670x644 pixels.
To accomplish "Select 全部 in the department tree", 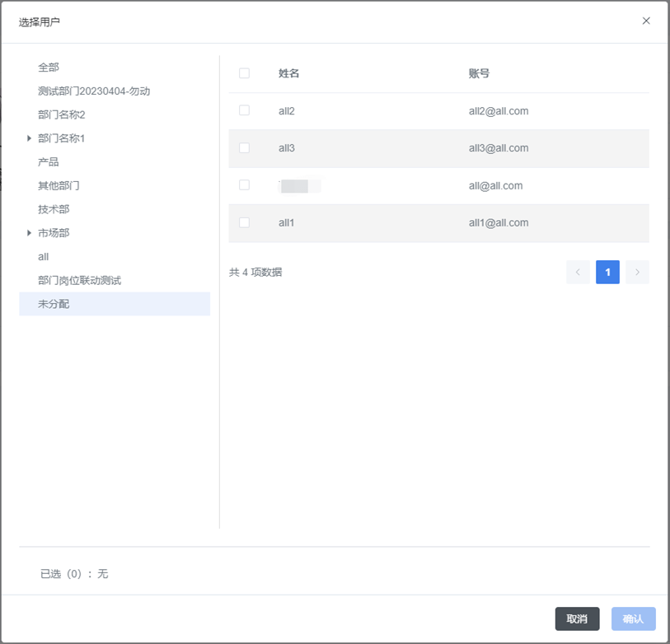I will [49, 67].
